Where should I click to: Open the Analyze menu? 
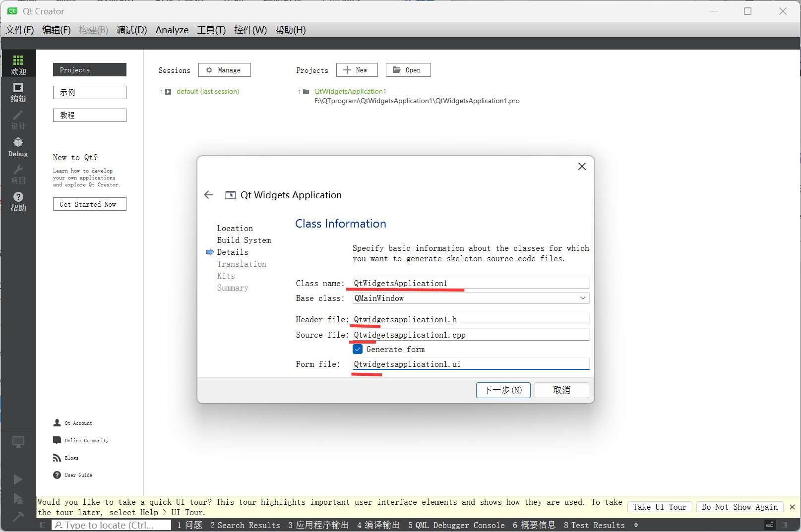click(172, 30)
